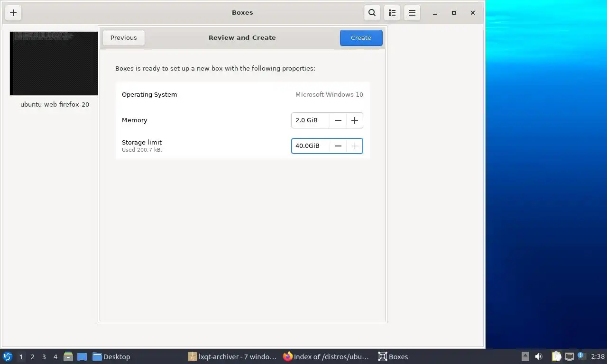Click the network status tray icon
This screenshot has width=607, height=364.
(x=569, y=356)
